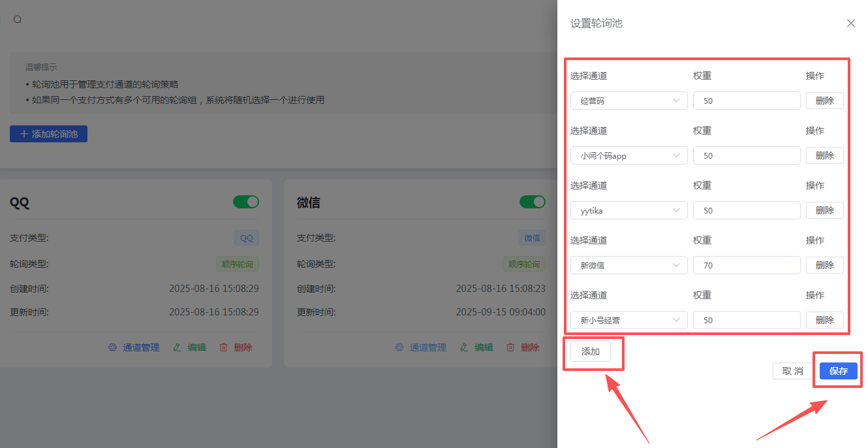868x448 pixels.
Task: Toggle the 微信 pool enable switch
Action: [x=533, y=202]
